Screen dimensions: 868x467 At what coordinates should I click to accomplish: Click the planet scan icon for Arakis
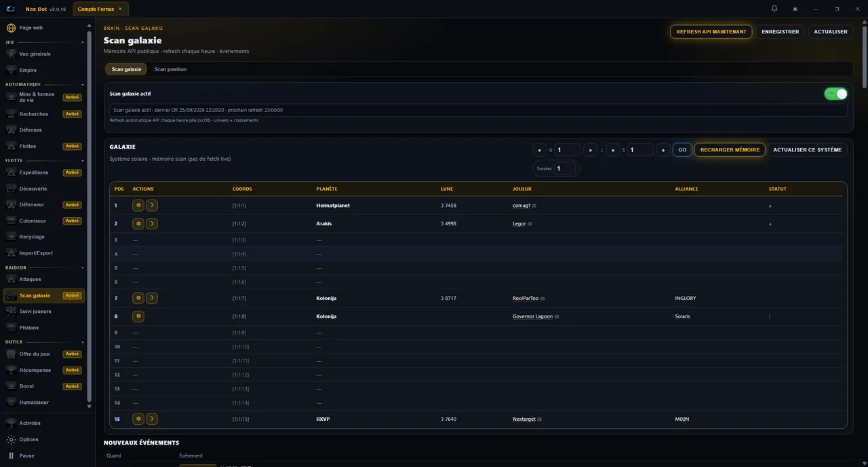coord(138,223)
